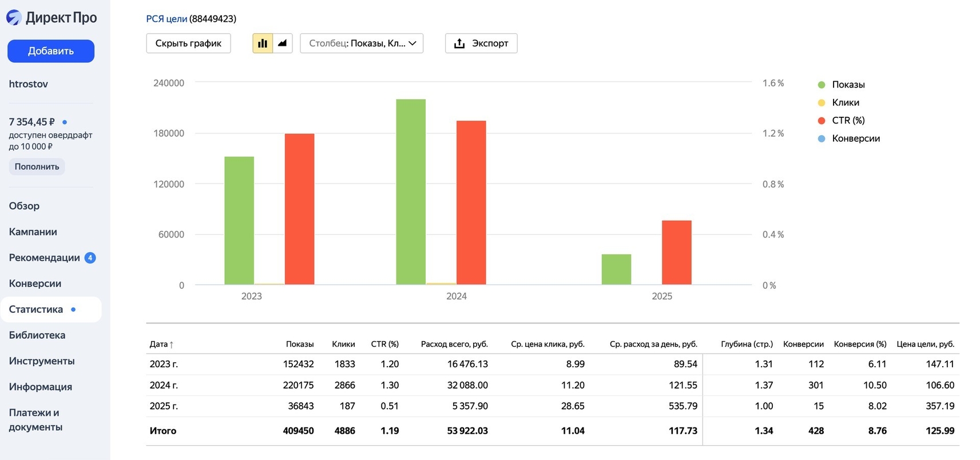Toggle Конверсии series in chart legend
This screenshot has height=460, width=980.
855,138
